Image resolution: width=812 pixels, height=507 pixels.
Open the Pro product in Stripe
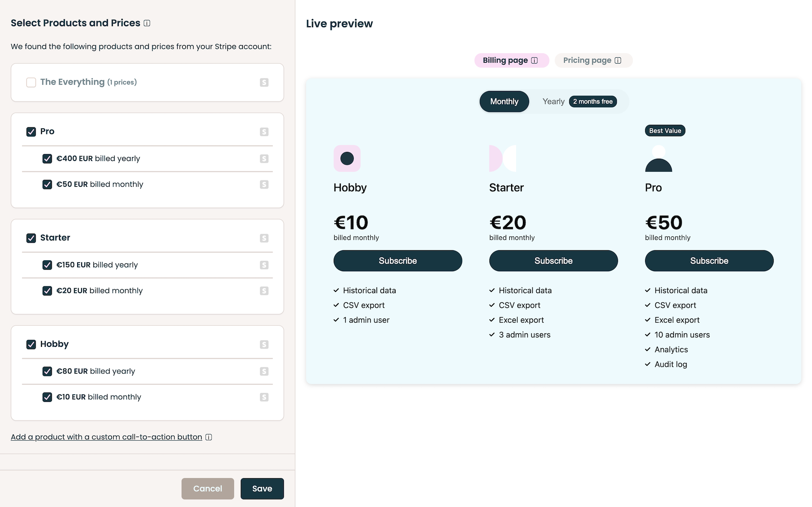tap(264, 132)
